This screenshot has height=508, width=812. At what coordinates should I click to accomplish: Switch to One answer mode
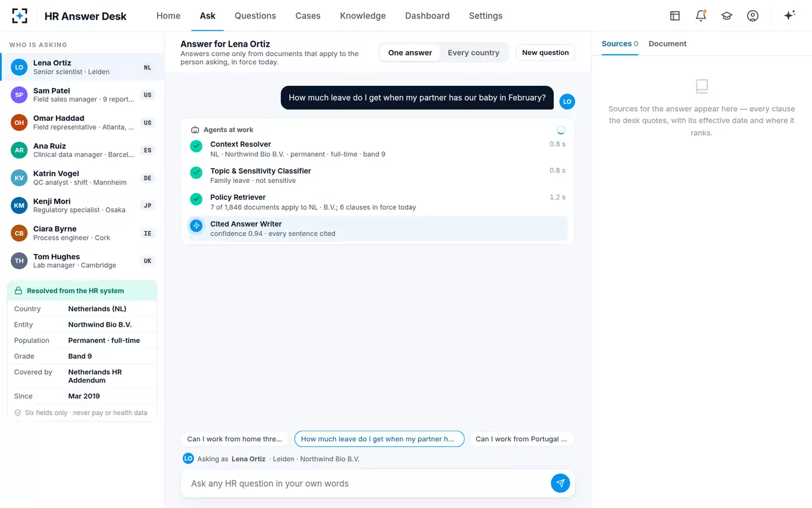pos(410,52)
